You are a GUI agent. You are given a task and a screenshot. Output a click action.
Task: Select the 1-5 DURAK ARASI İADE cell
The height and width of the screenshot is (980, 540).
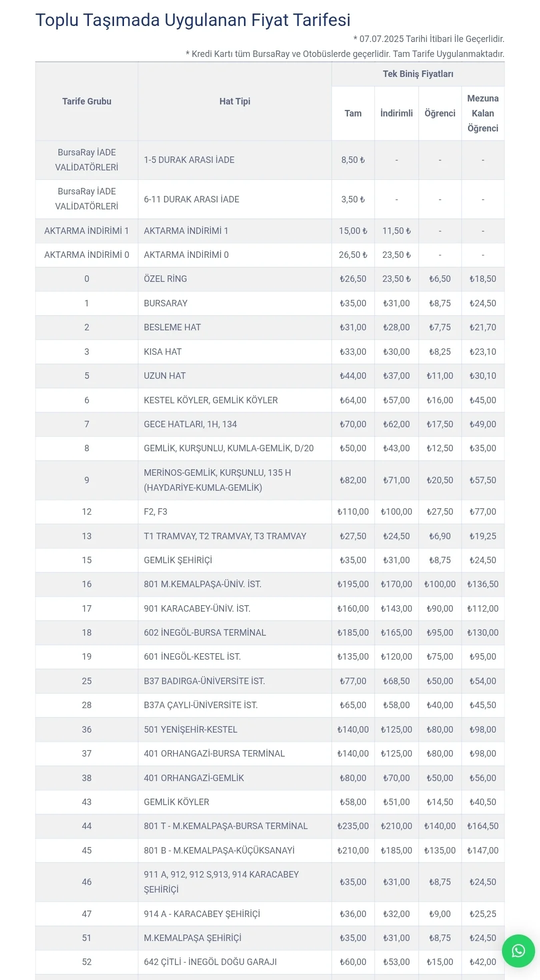pyautogui.click(x=189, y=160)
